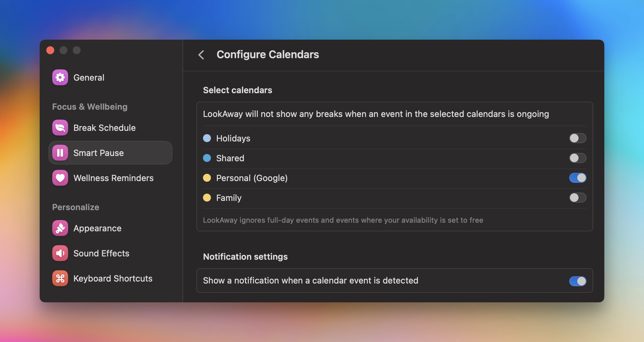Turn off calendar event detection notifications
The width and height of the screenshot is (644, 342).
click(577, 281)
